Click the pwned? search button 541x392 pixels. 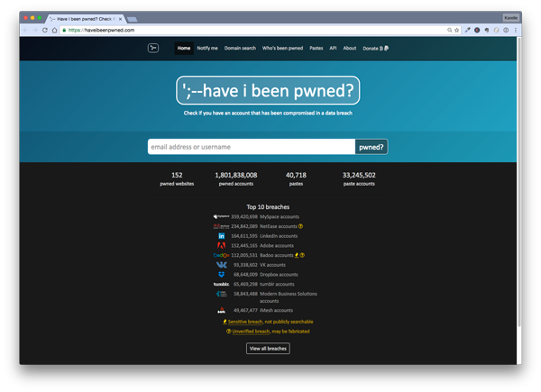[x=371, y=147]
